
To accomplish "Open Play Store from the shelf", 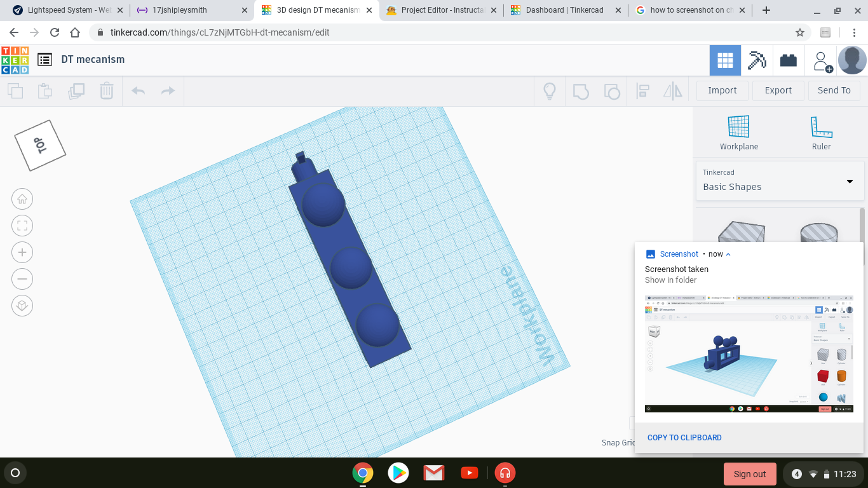I will point(398,473).
